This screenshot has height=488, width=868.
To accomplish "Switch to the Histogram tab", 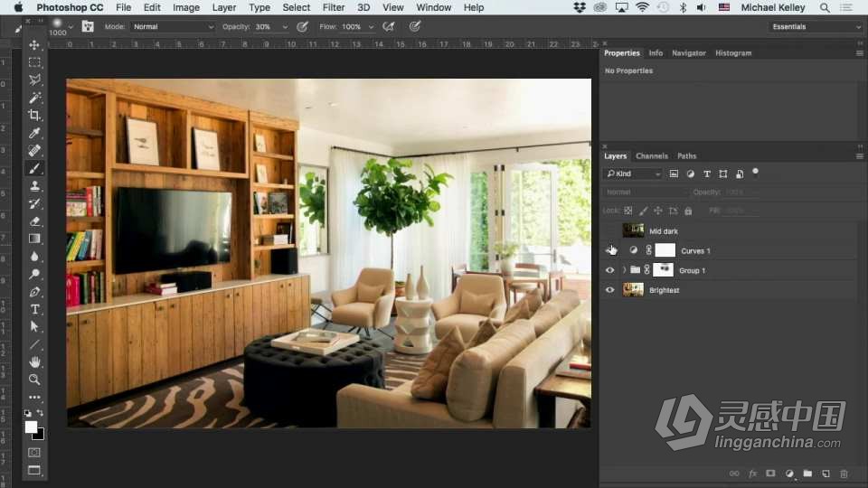I will coord(733,53).
